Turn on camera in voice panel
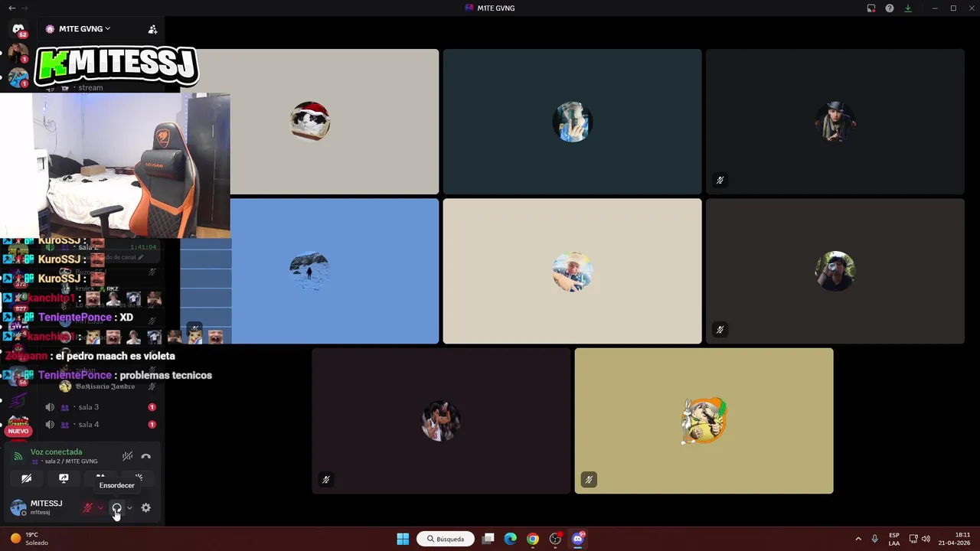This screenshot has height=551, width=980. (x=27, y=478)
